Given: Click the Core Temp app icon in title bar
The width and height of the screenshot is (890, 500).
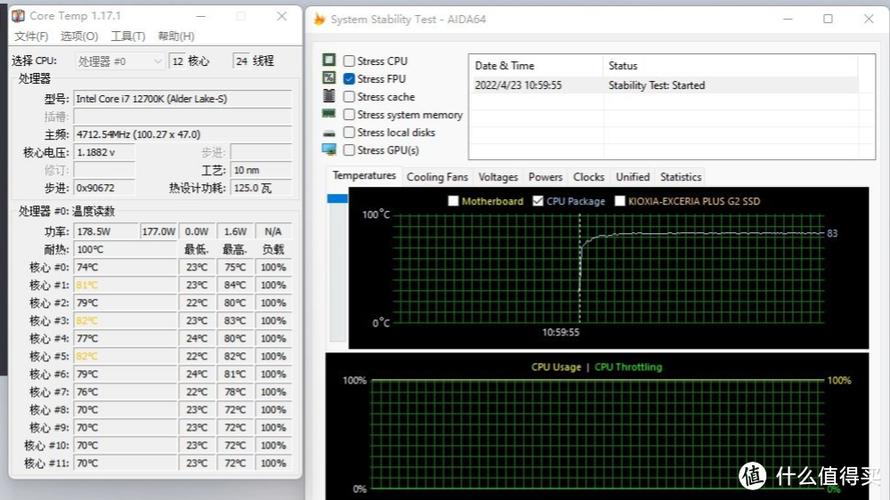Looking at the screenshot, I should pos(18,16).
